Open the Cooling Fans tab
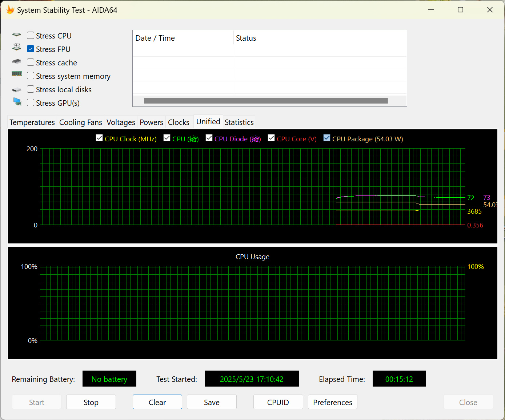 [80, 122]
